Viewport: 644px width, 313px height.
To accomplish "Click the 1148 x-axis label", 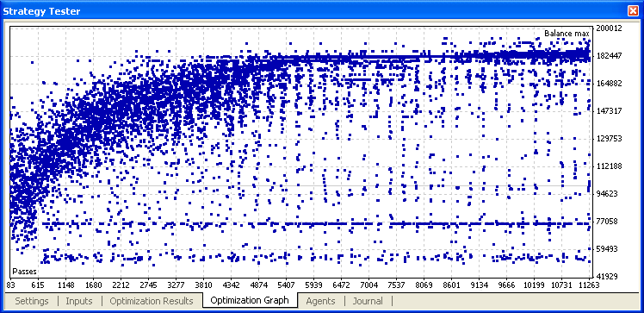I will pos(65,285).
